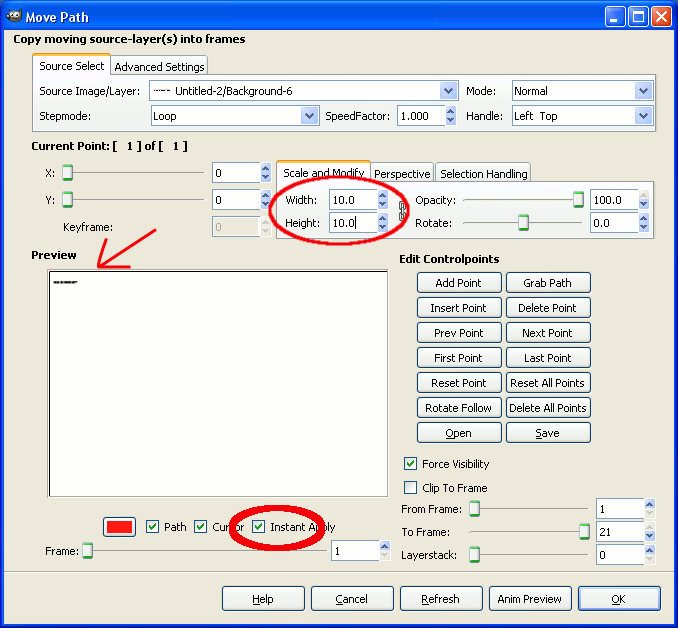This screenshot has width=678, height=628.
Task: Click the Y position slider handle
Action: 67,200
